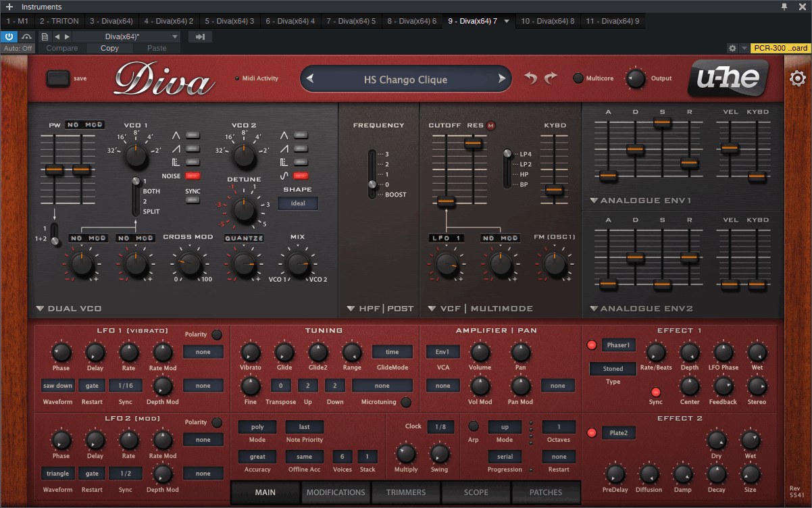Click the Env1 Attack slider

tap(608, 176)
